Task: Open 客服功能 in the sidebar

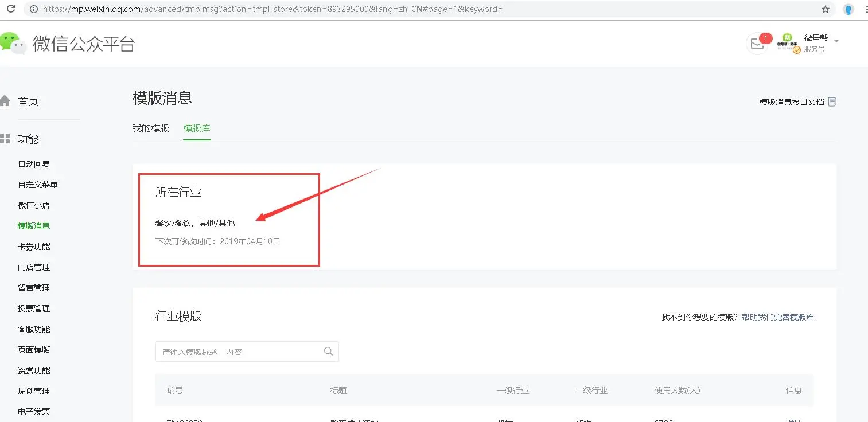Action: coord(34,329)
